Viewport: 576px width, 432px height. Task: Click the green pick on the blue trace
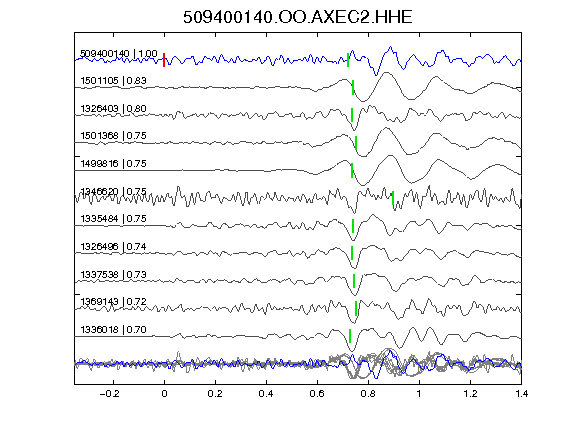pyautogui.click(x=348, y=60)
